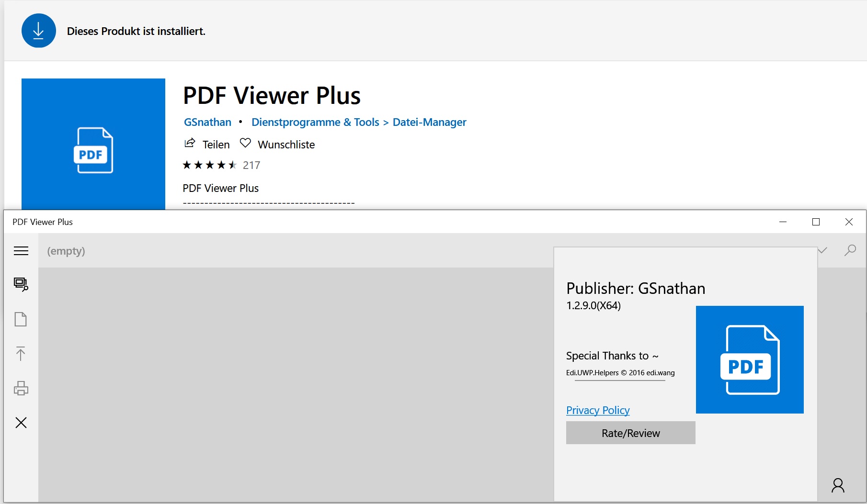The width and height of the screenshot is (867, 504).
Task: Expand the chevron dropdown beside search
Action: [822, 250]
